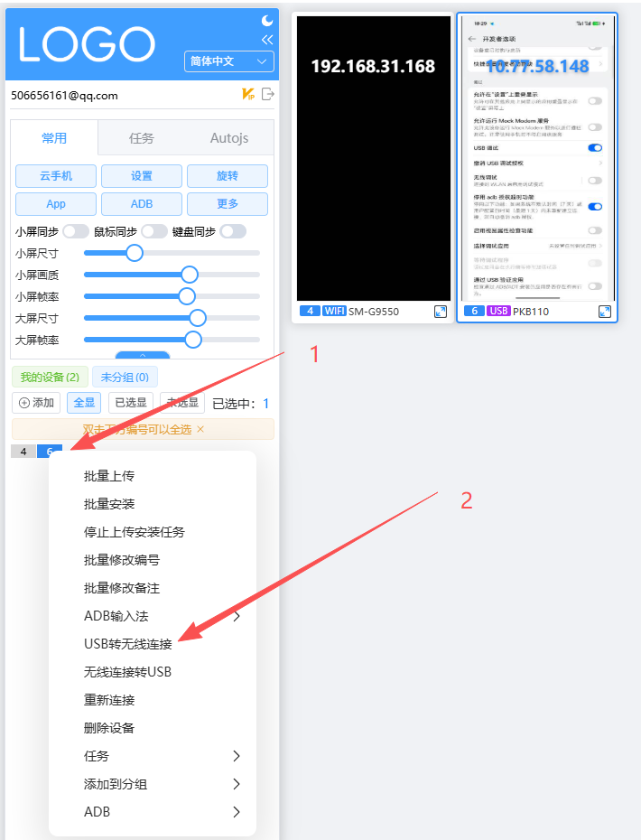Expand SM-G9550 device to fullscreen
Viewport: 641px width, 840px height.
coord(441,312)
